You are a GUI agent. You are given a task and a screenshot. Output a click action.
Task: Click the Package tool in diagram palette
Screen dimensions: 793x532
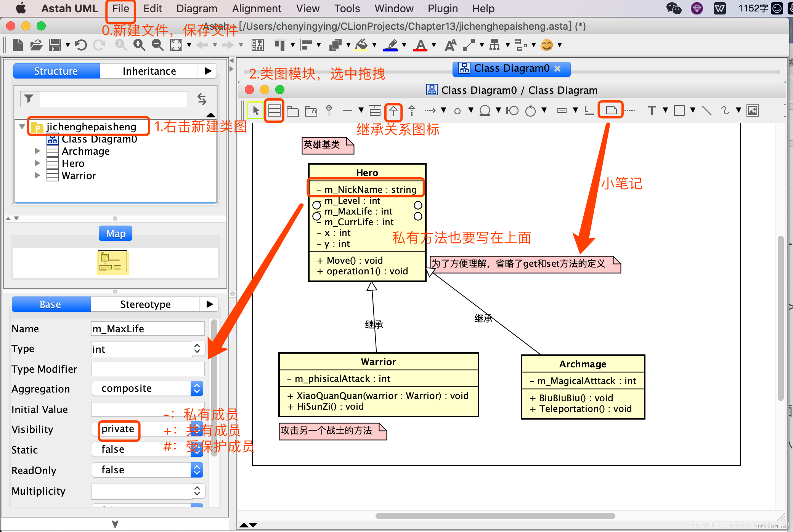tap(292, 111)
